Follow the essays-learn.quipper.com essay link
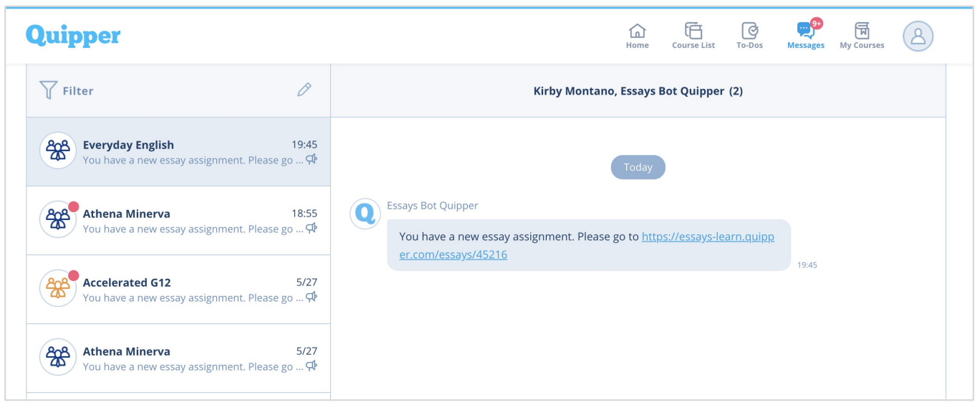This screenshot has height=405, width=980. point(587,245)
